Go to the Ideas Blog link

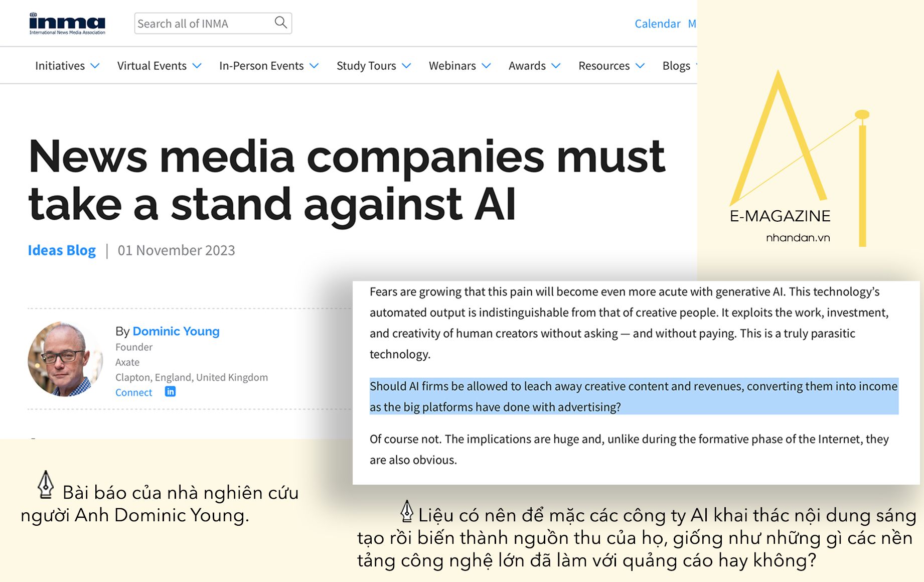62,250
